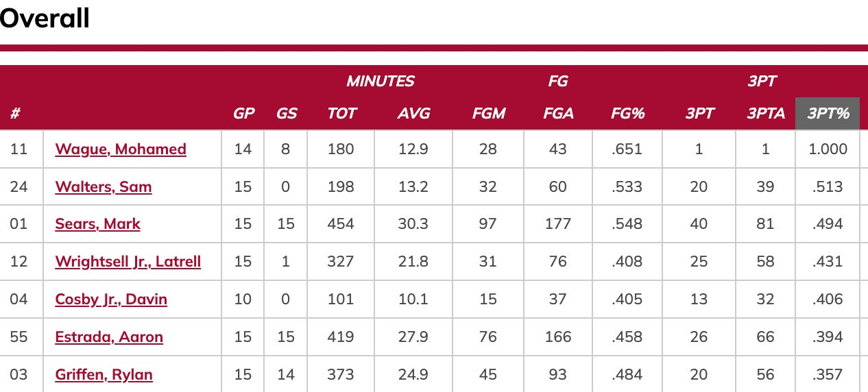The width and height of the screenshot is (868, 392).
Task: Sort by FGM column header
Action: click(488, 114)
